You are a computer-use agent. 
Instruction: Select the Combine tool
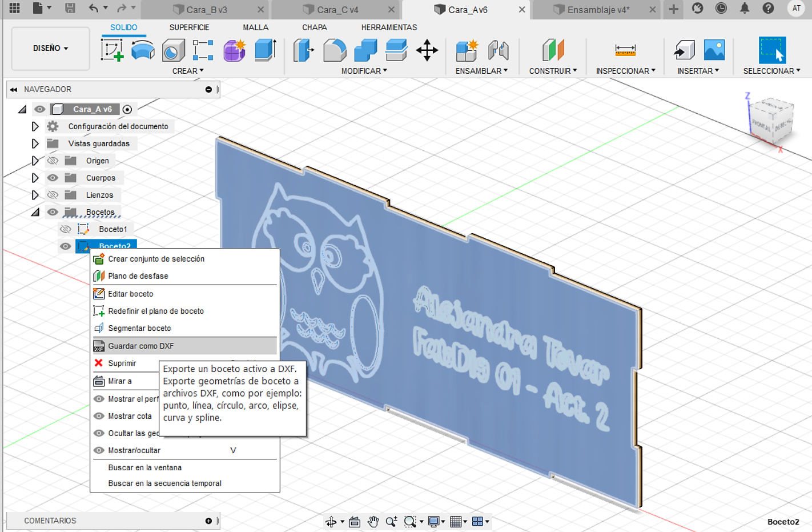coord(365,50)
